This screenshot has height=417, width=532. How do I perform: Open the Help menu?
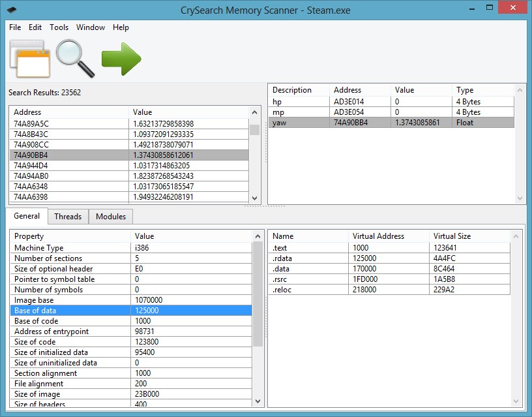[121, 27]
